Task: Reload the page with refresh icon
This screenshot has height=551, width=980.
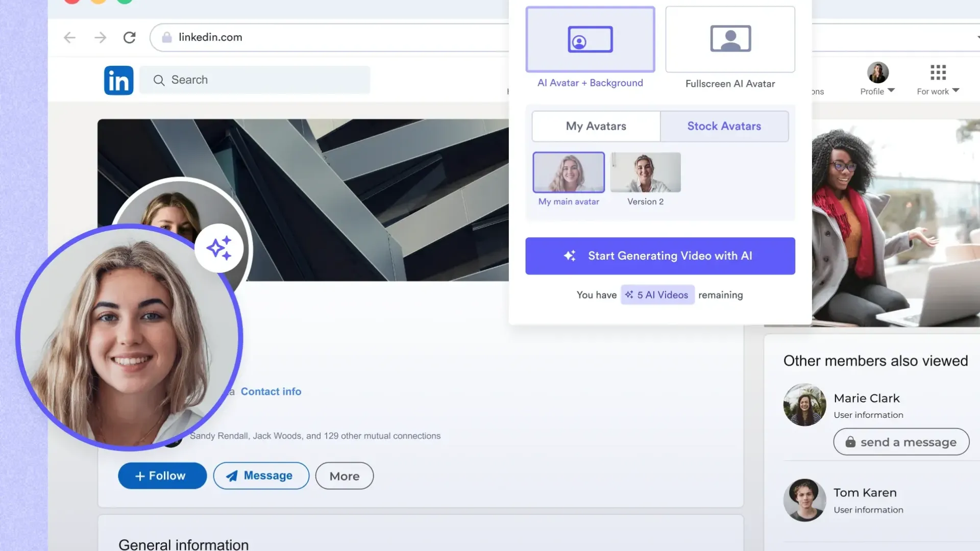Action: click(x=130, y=37)
